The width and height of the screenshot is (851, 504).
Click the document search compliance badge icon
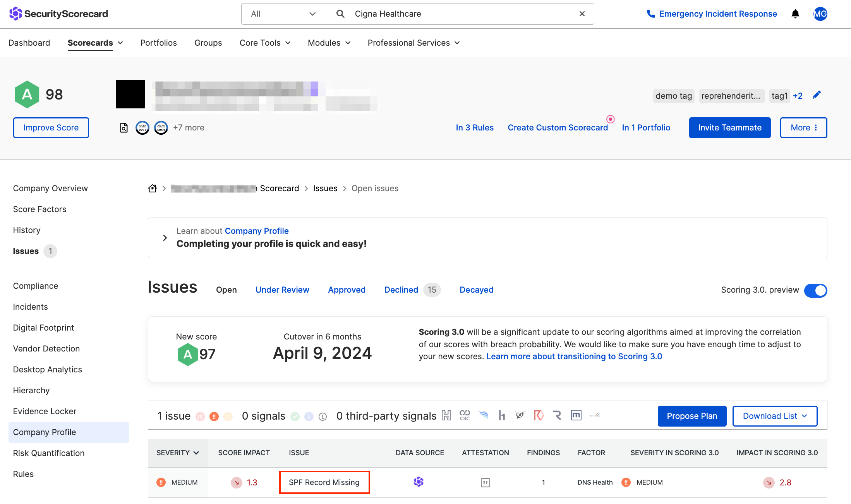pyautogui.click(x=124, y=128)
